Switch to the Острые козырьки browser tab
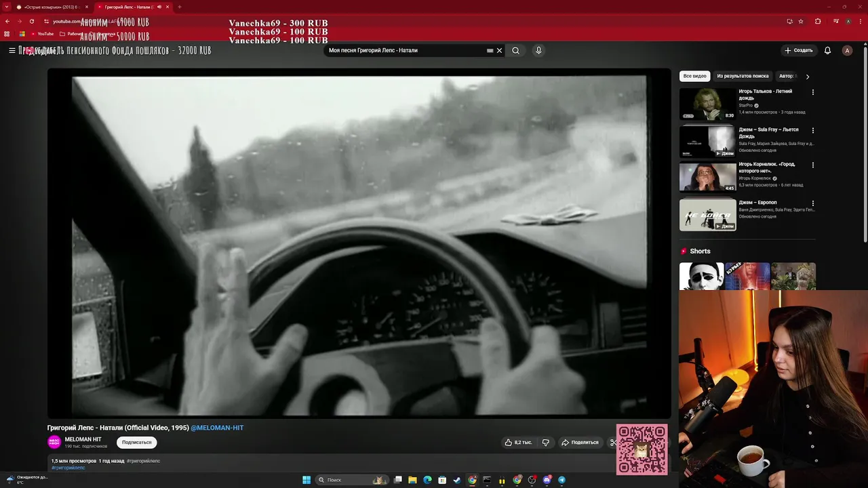This screenshot has width=868, height=488. click(x=52, y=7)
